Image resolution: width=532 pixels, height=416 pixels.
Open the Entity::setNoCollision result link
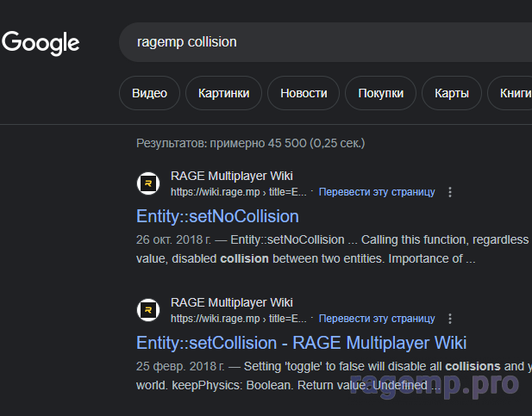(x=217, y=216)
